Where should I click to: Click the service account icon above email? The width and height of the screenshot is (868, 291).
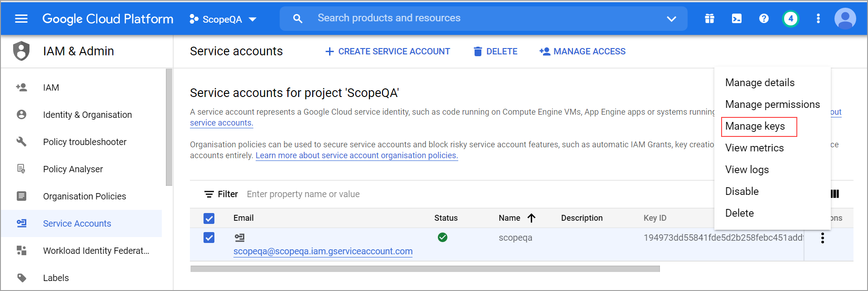(x=239, y=238)
